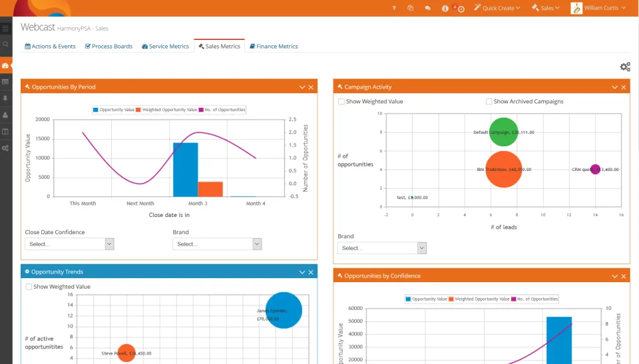Viewport: 639px width, 364px height.
Task: Open the Service Metrics tab
Action: [x=166, y=47]
